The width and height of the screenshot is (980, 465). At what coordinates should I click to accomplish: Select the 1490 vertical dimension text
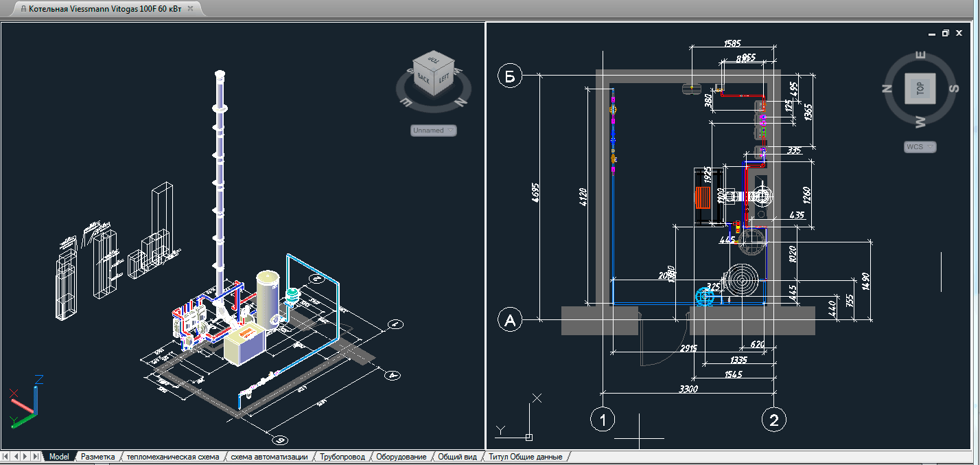point(867,281)
